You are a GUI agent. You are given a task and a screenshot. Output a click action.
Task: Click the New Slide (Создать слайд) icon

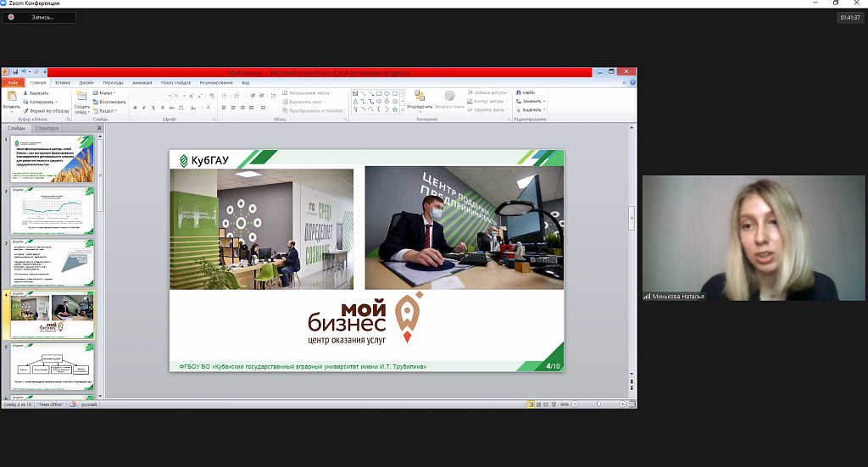click(x=81, y=97)
